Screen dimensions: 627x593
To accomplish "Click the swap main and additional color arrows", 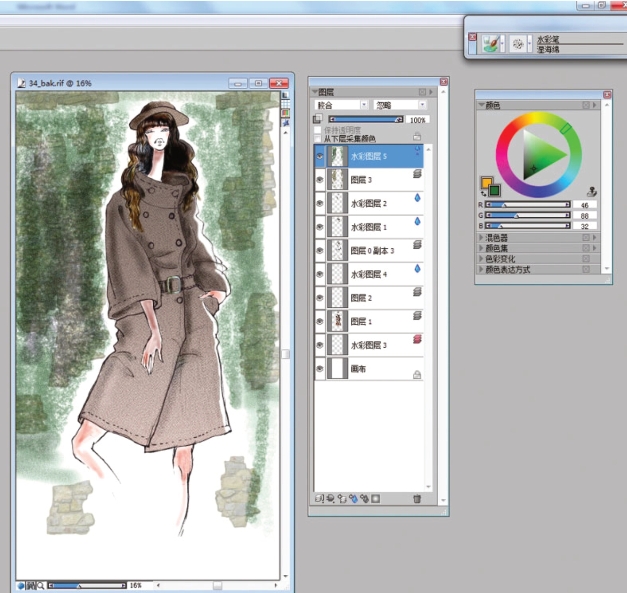I will (x=484, y=194).
